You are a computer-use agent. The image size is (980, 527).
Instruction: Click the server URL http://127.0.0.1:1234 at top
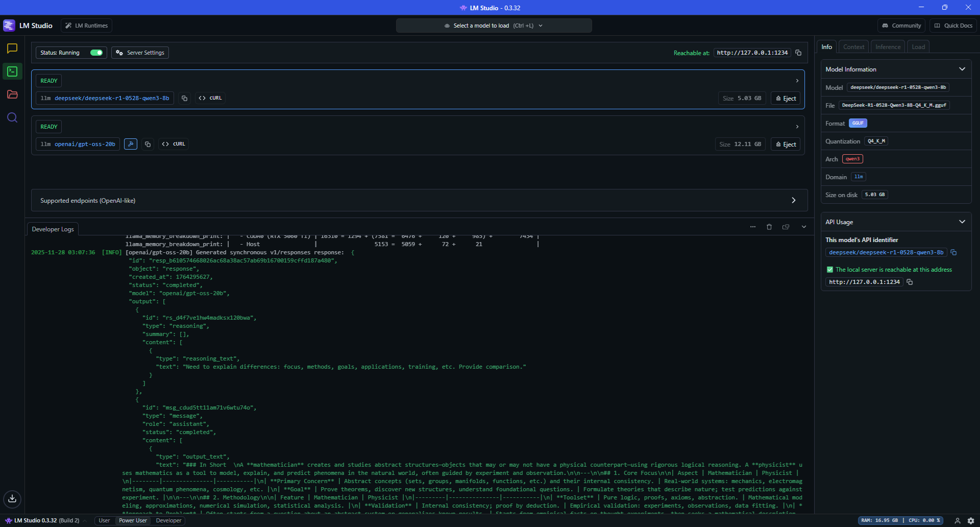[752, 53]
